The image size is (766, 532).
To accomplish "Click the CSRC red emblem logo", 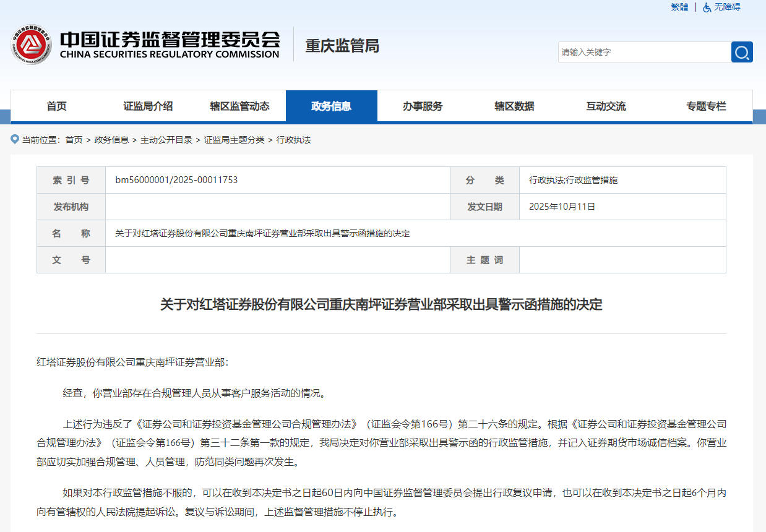I will coord(31,45).
